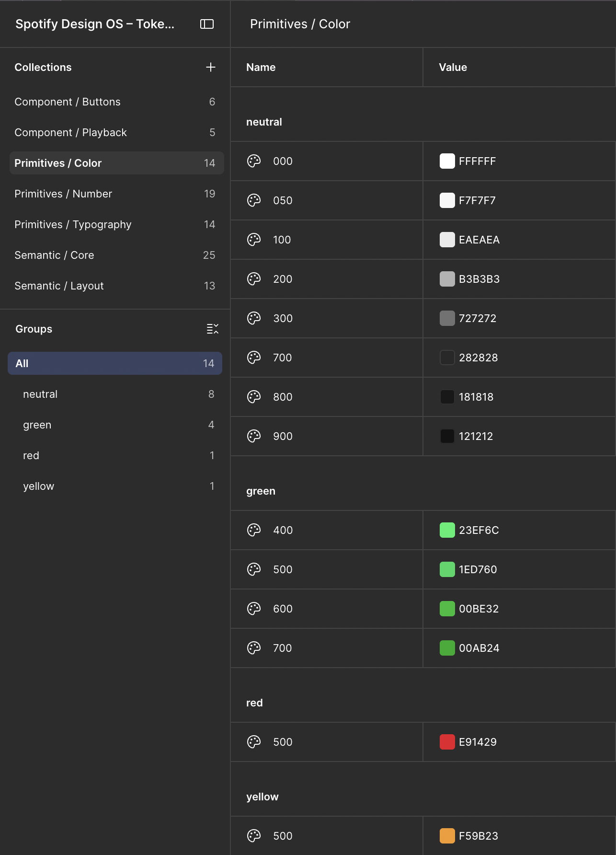The height and width of the screenshot is (855, 616).
Task: Select the neutral group in sidebar
Action: (x=115, y=394)
